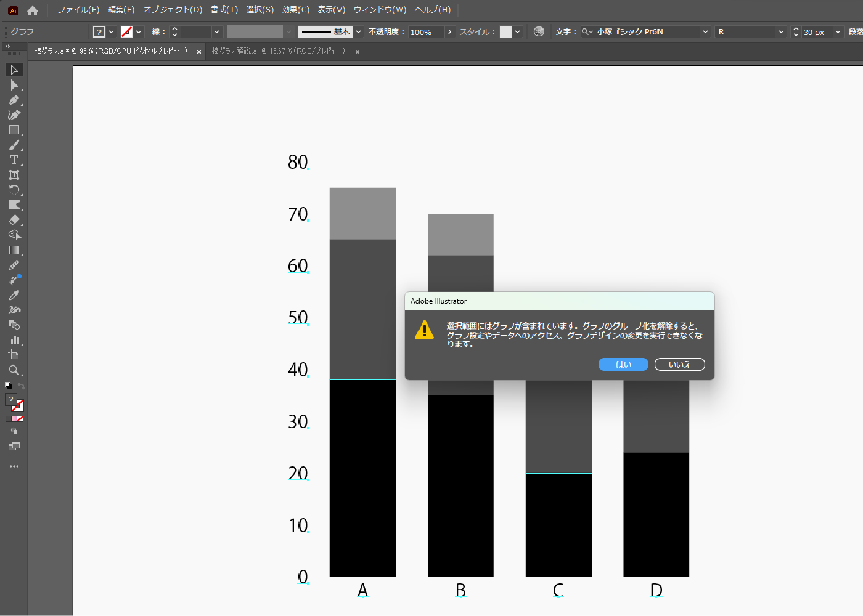The image size is (863, 616).
Task: Open the 編集(E) menu
Action: [121, 10]
